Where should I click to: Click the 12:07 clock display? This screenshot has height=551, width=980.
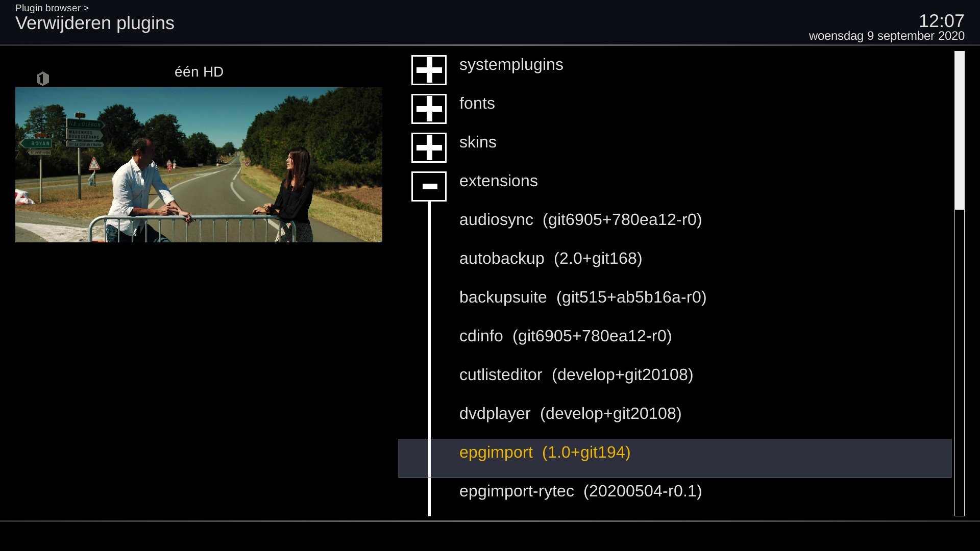pos(941,21)
